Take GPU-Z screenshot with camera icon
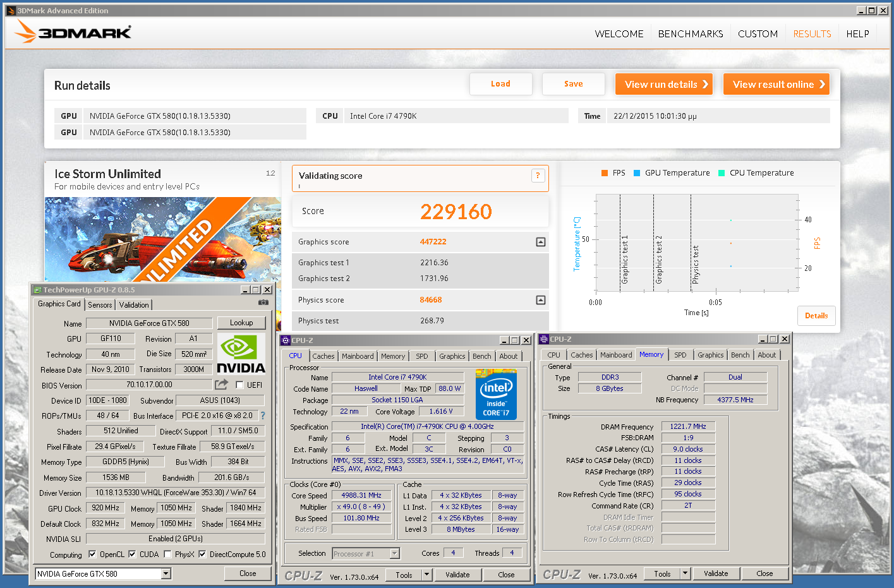The height and width of the screenshot is (588, 894). coord(263,303)
